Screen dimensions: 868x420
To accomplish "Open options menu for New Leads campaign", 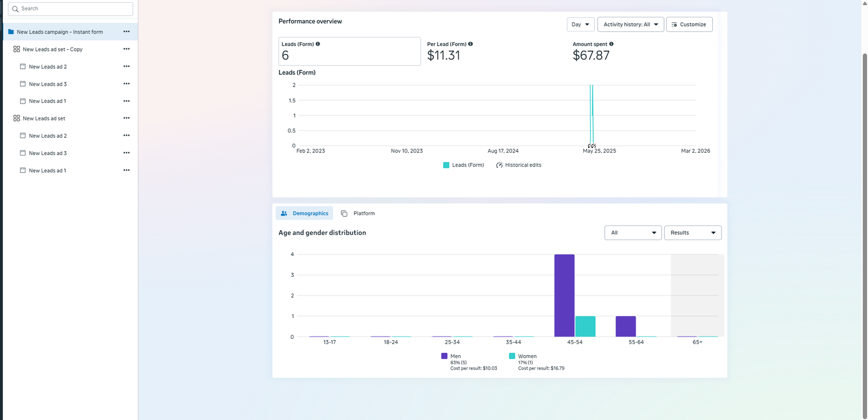I will point(126,31).
